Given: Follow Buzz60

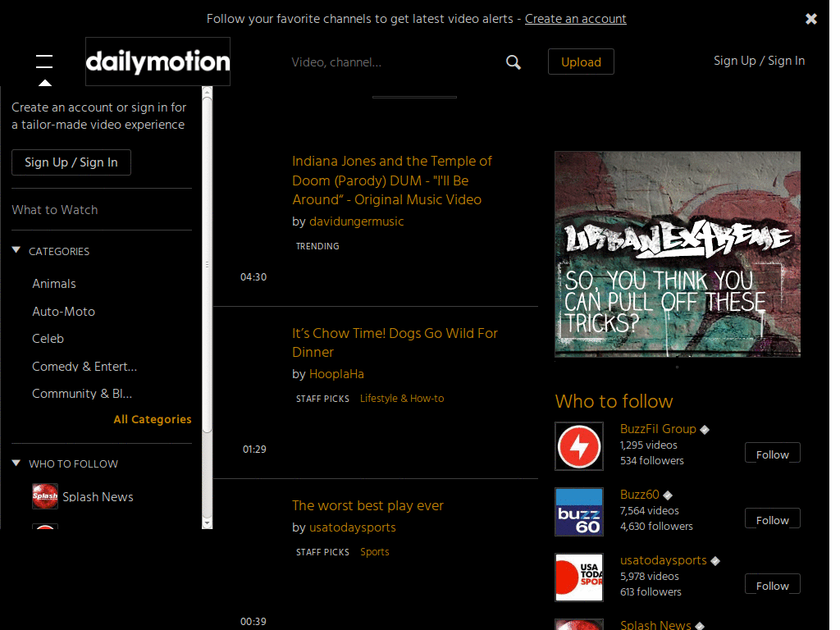Looking at the screenshot, I should [773, 518].
